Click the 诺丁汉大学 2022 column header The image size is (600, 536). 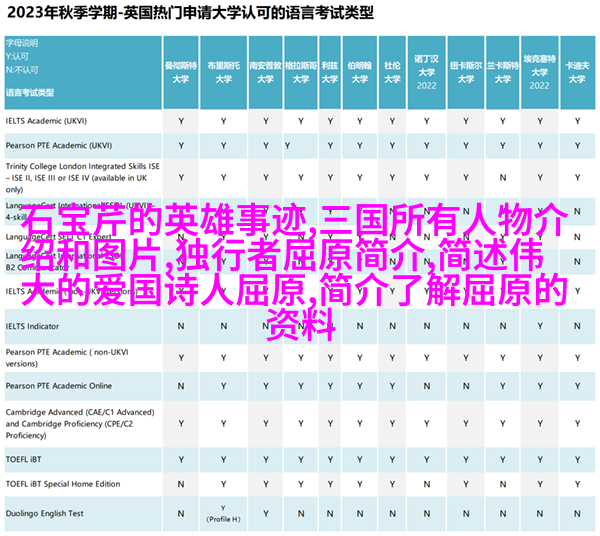(x=426, y=72)
